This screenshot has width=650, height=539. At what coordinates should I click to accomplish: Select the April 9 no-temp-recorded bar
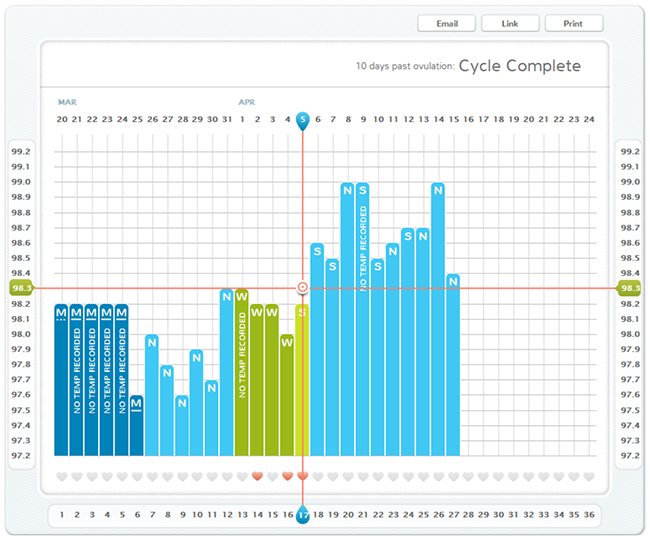pyautogui.click(x=362, y=320)
